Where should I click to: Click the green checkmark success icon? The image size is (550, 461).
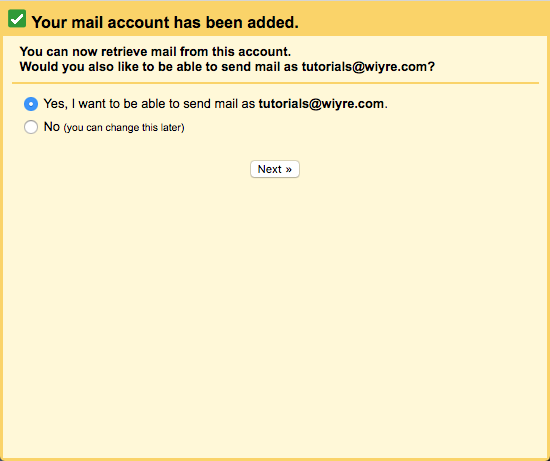pos(17,19)
